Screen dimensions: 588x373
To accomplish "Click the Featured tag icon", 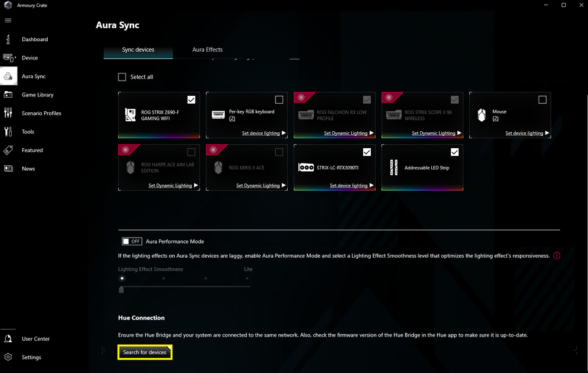I will (8, 150).
